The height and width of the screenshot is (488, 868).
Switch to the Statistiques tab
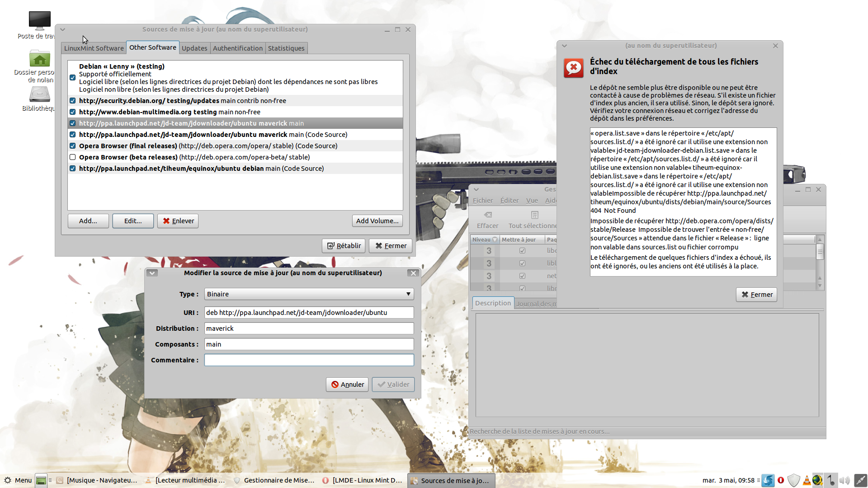click(286, 48)
